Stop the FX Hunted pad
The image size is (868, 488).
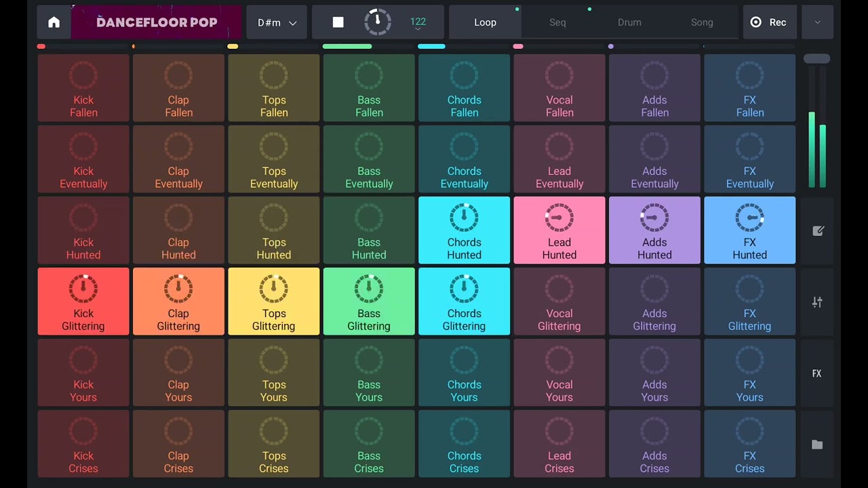[750, 230]
